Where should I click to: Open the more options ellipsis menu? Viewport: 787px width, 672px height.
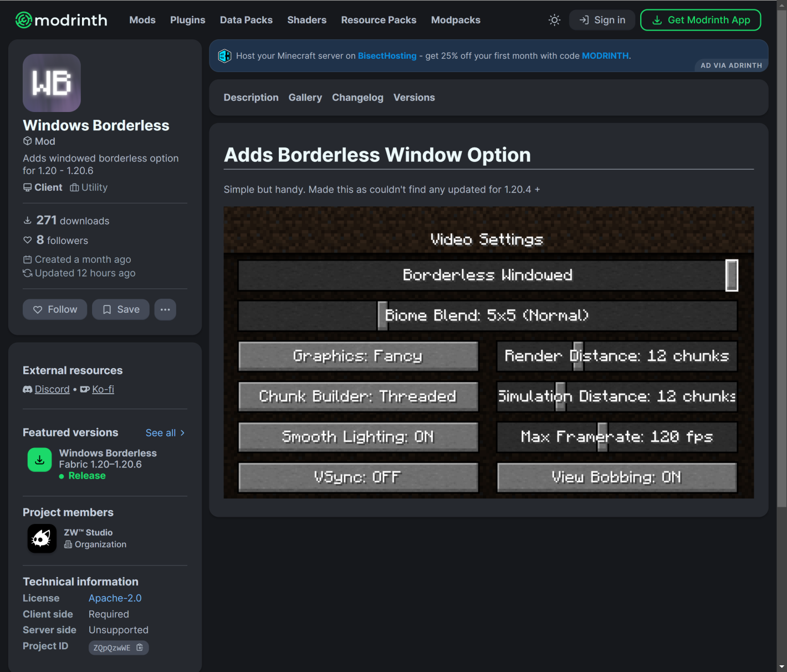165,309
